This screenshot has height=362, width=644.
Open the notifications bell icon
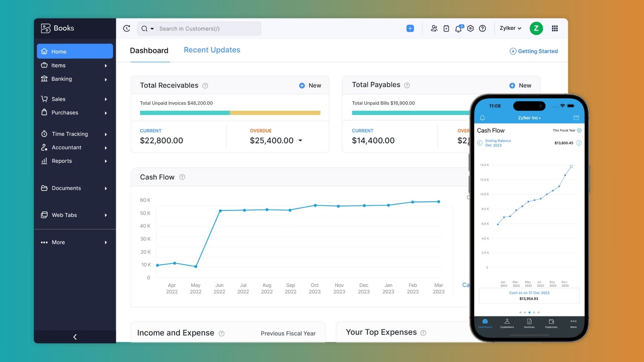[x=458, y=29]
